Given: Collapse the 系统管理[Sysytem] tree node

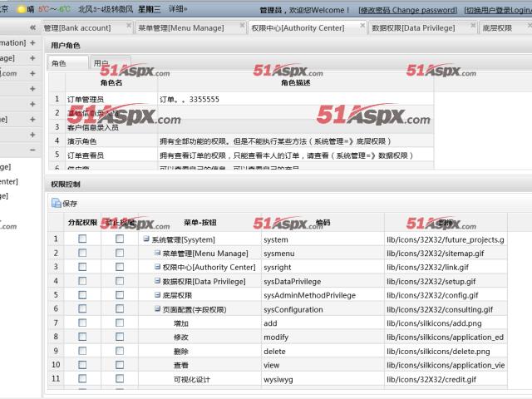Looking at the screenshot, I should (146, 239).
